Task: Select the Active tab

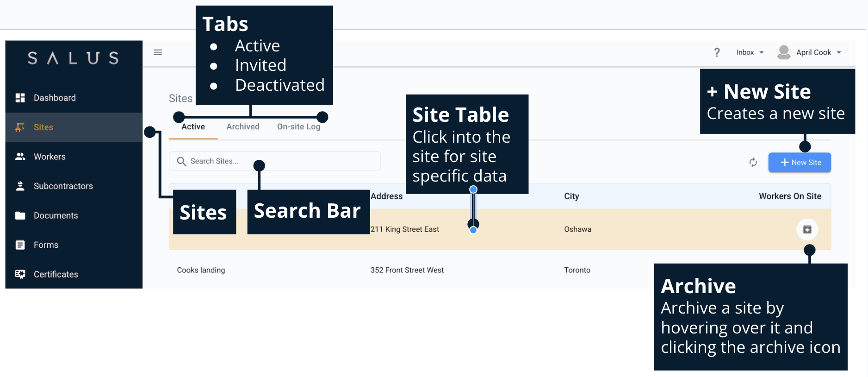Action: click(193, 126)
